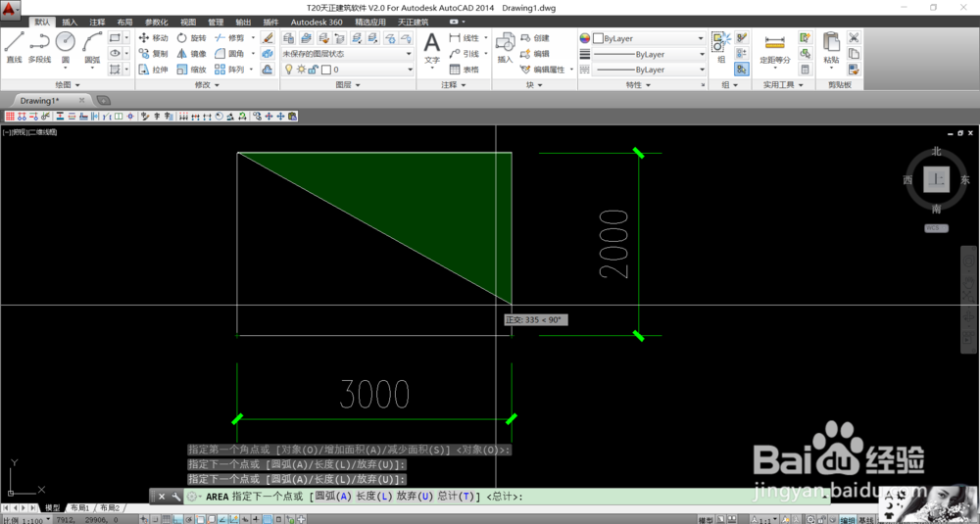Click the Group (组) icon
Image resolution: width=980 pixels, height=524 pixels.
[x=721, y=47]
